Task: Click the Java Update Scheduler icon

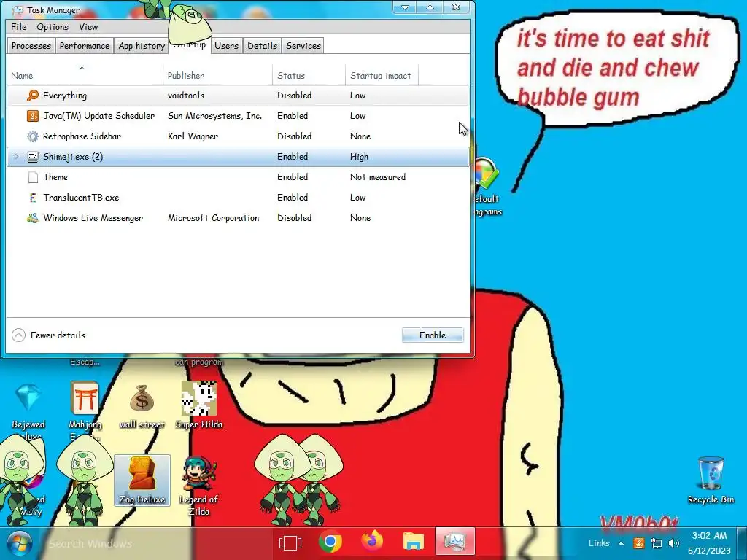Action: pyautogui.click(x=32, y=116)
